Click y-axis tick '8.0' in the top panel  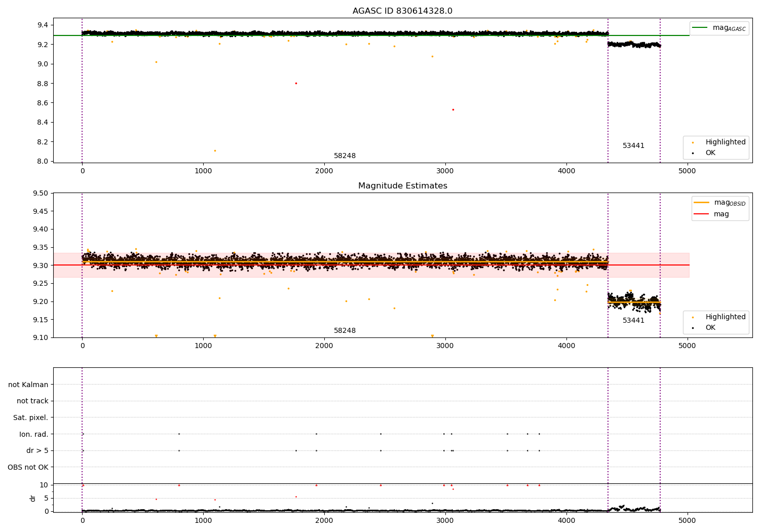pos(44,162)
